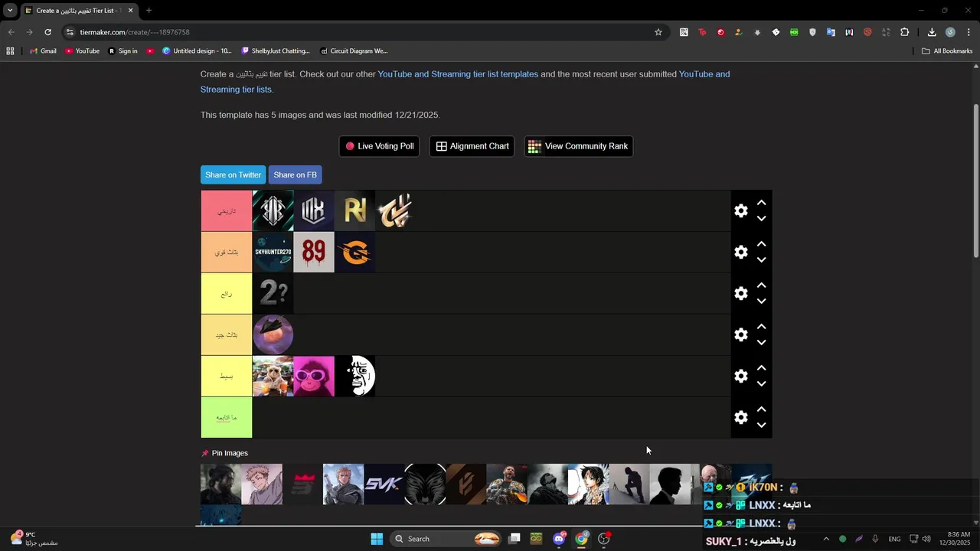Open the Chrome three-dot menu
Viewport: 980px width, 551px height.
click(x=969, y=32)
